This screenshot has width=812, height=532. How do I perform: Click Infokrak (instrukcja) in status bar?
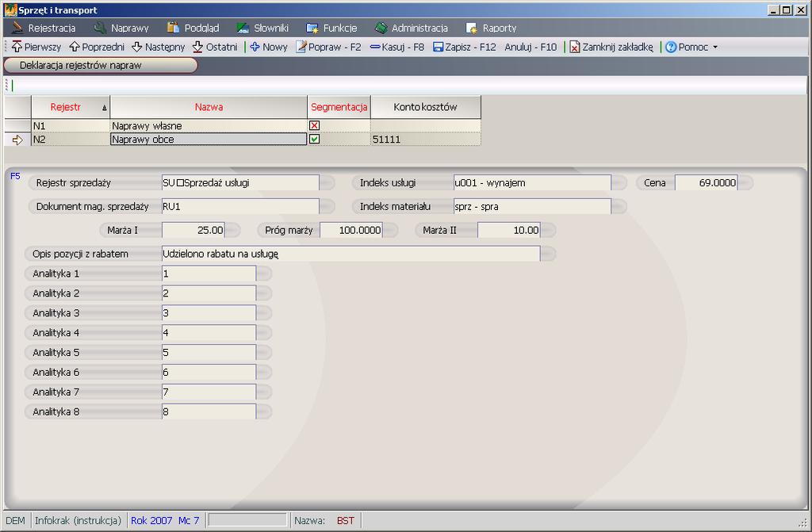point(79,521)
